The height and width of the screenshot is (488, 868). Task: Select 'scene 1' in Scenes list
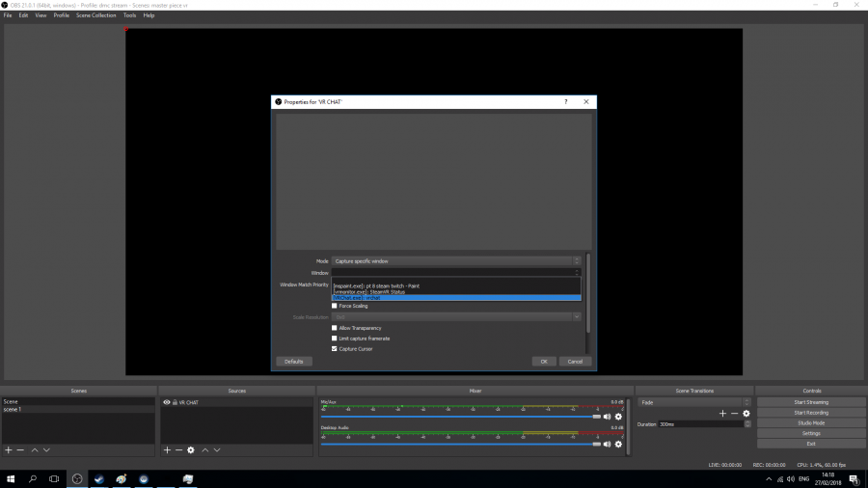(x=78, y=410)
